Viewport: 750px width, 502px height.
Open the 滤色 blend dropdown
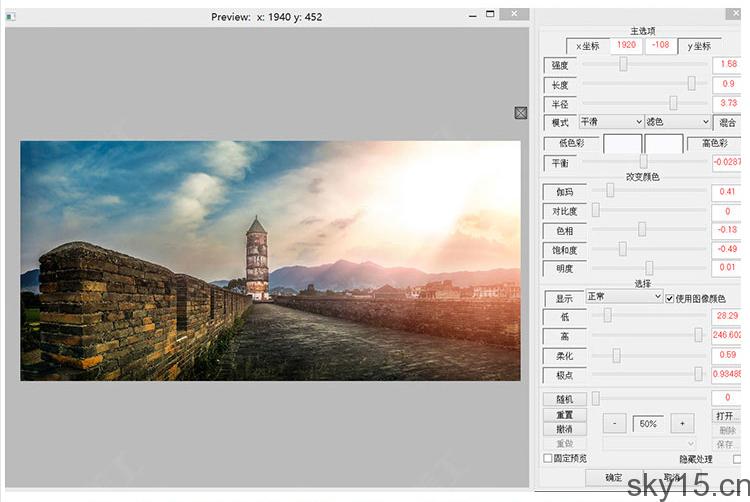[677, 122]
